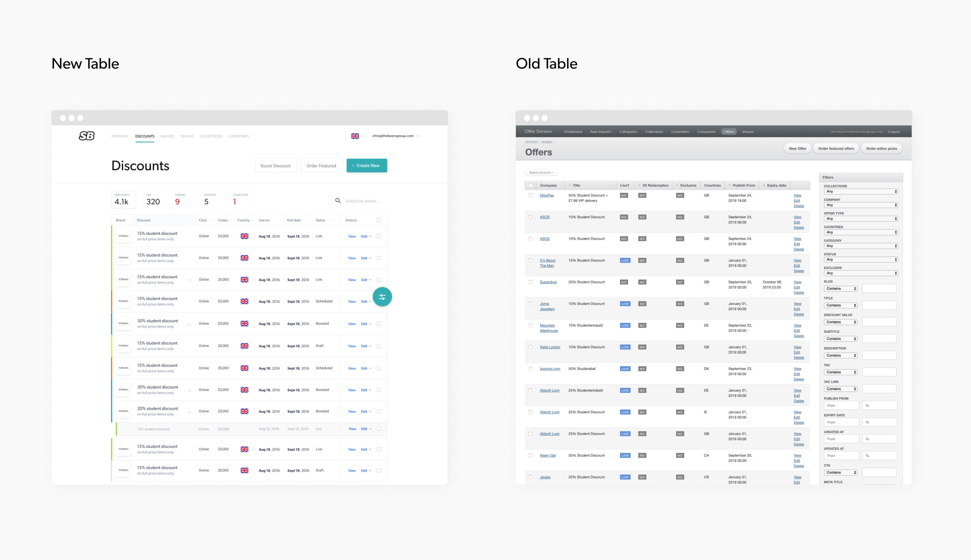
Task: Click the floating teal filter button over the table
Action: pyautogui.click(x=383, y=297)
